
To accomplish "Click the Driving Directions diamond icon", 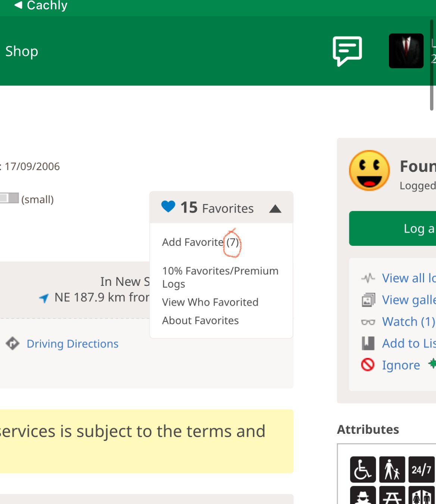I will pyautogui.click(x=13, y=343).
